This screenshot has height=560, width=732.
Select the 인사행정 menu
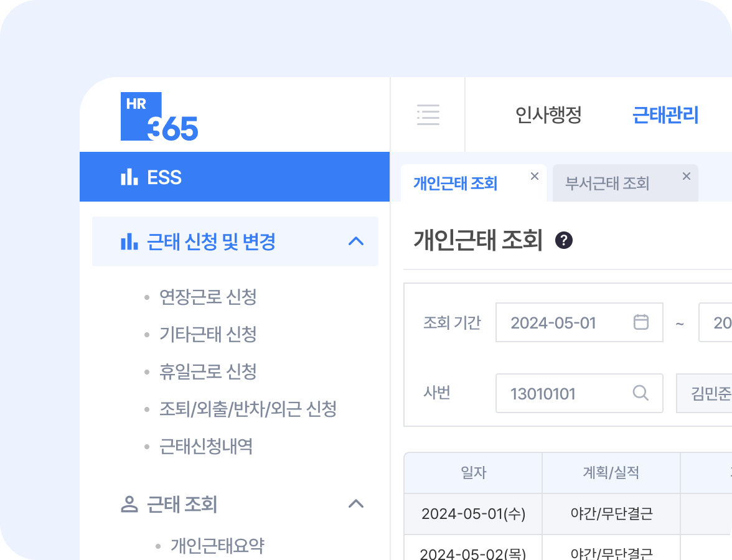tap(547, 116)
